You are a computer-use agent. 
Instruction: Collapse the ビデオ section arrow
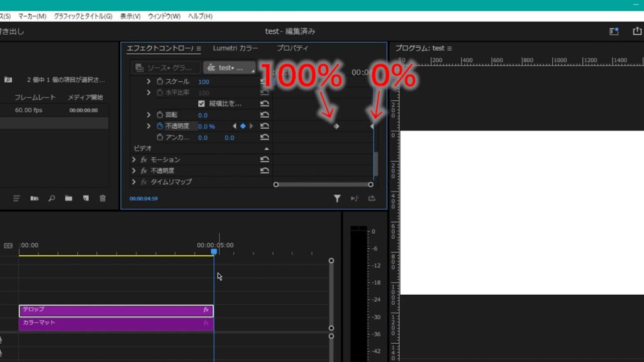[x=267, y=148]
